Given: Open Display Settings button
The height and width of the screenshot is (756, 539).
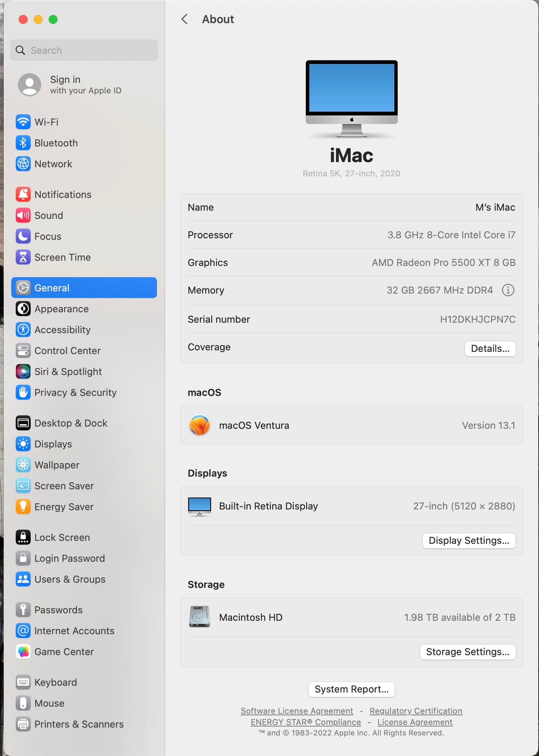Looking at the screenshot, I should tap(469, 540).
